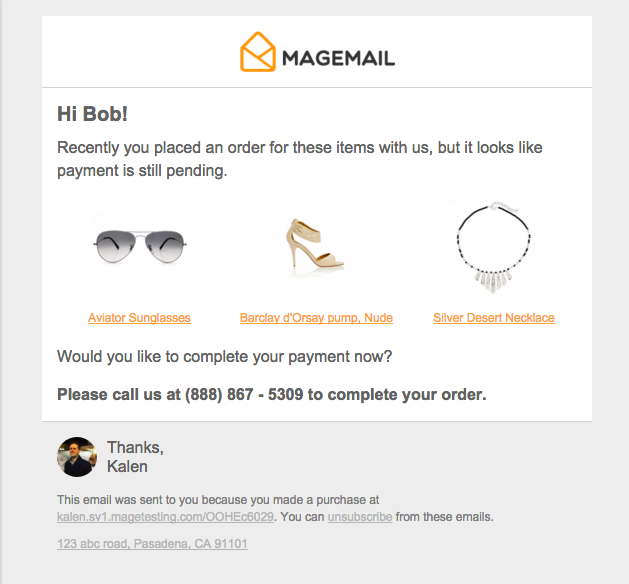Click 'Would you like to complete your payment' text
Viewport: 629px width, 584px height.
[224, 356]
